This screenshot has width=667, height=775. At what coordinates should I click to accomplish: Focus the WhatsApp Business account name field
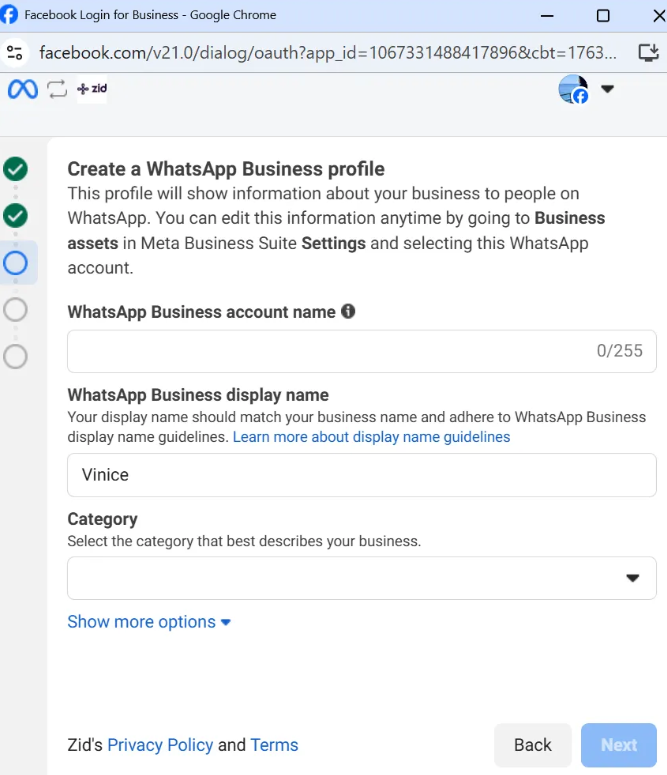330,351
